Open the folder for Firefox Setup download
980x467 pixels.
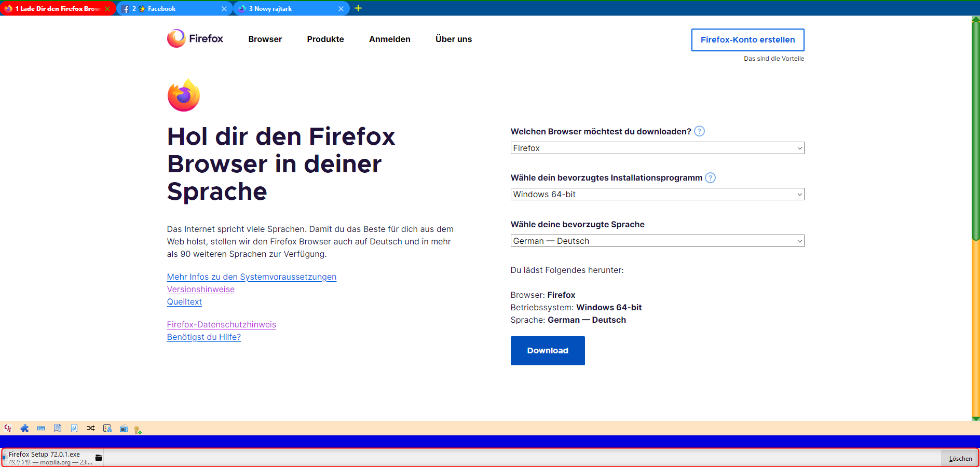point(99,458)
